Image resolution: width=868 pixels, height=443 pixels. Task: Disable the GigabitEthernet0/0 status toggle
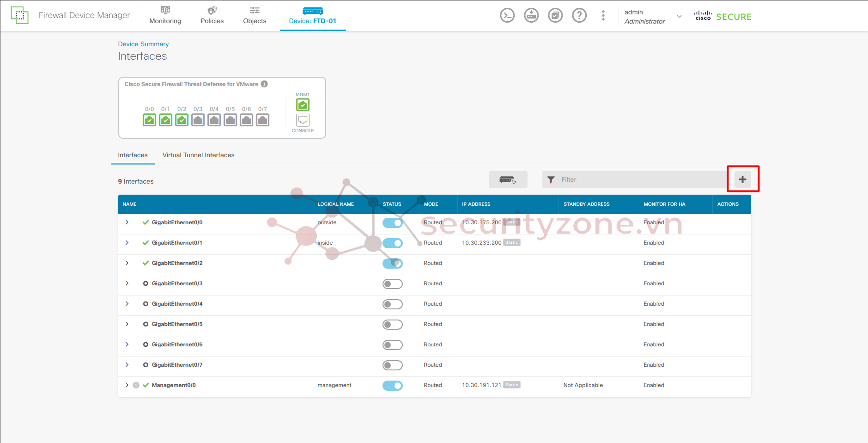click(392, 223)
